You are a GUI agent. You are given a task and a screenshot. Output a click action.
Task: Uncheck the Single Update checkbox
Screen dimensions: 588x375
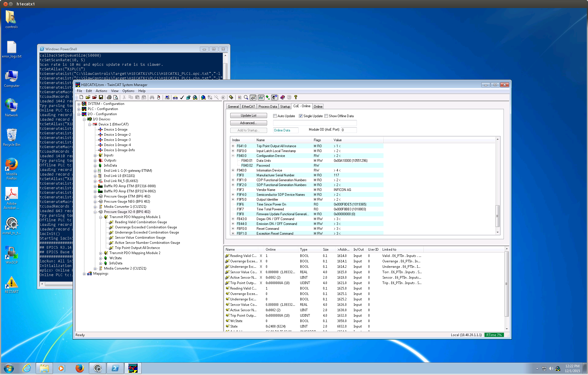point(301,116)
